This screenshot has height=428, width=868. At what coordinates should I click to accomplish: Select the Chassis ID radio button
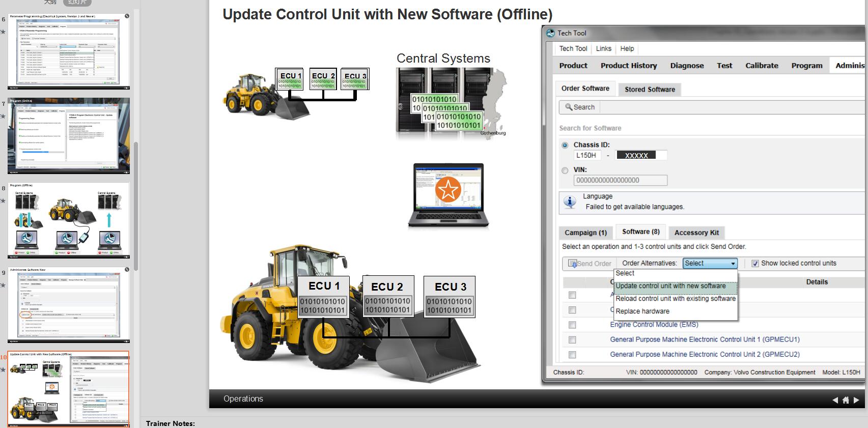click(565, 145)
